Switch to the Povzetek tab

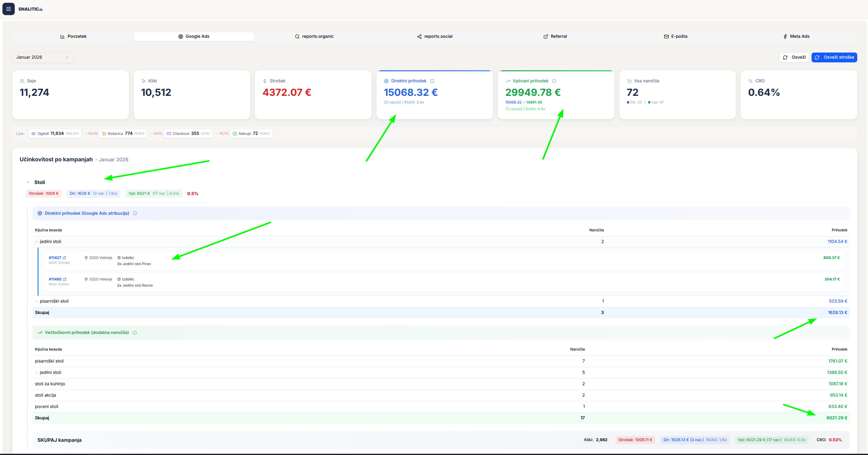(73, 37)
